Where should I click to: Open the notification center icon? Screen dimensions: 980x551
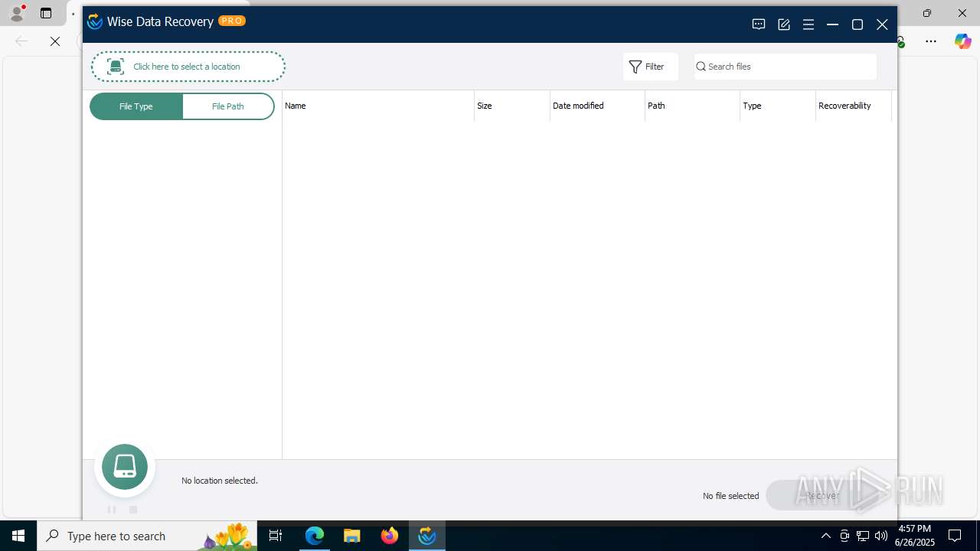click(955, 536)
